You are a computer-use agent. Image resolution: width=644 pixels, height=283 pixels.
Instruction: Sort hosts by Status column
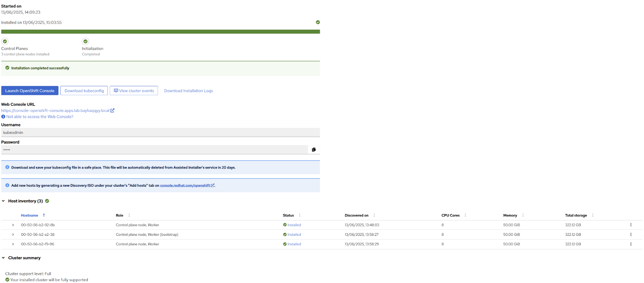pyautogui.click(x=288, y=215)
